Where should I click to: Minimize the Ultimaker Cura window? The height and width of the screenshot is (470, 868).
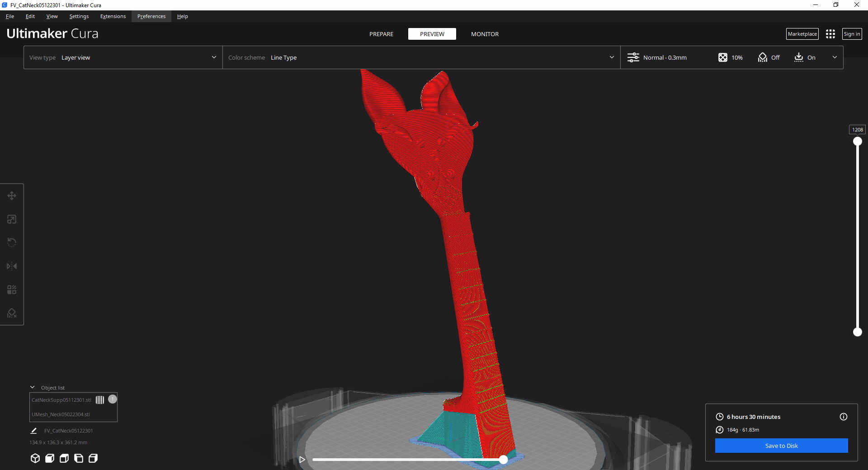tap(816, 5)
